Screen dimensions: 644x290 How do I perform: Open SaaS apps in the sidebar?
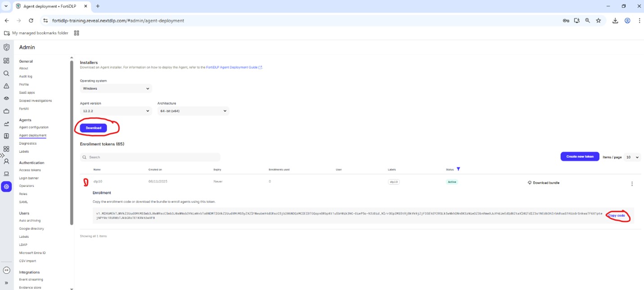(27, 93)
